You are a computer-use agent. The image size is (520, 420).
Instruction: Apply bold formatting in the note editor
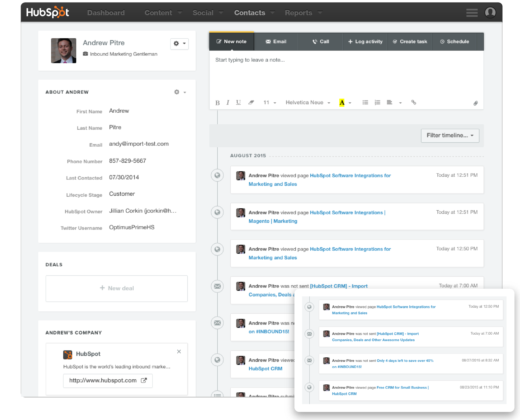217,102
